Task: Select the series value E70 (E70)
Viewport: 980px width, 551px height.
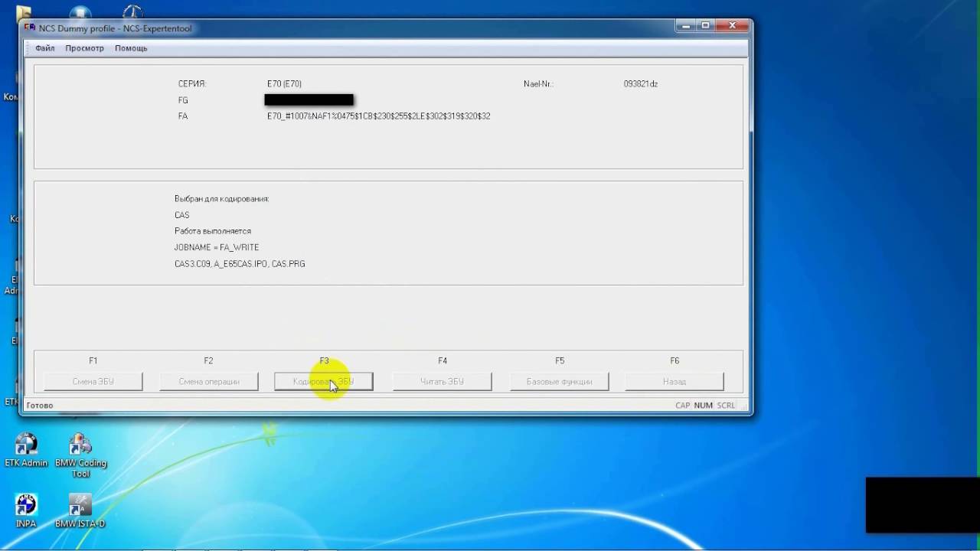Action: [x=284, y=83]
